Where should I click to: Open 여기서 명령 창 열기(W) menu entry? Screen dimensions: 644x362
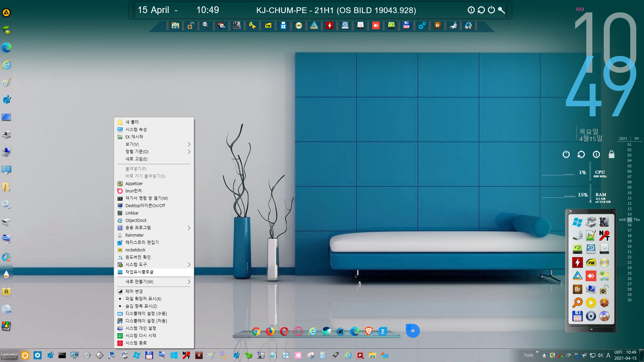(154, 198)
